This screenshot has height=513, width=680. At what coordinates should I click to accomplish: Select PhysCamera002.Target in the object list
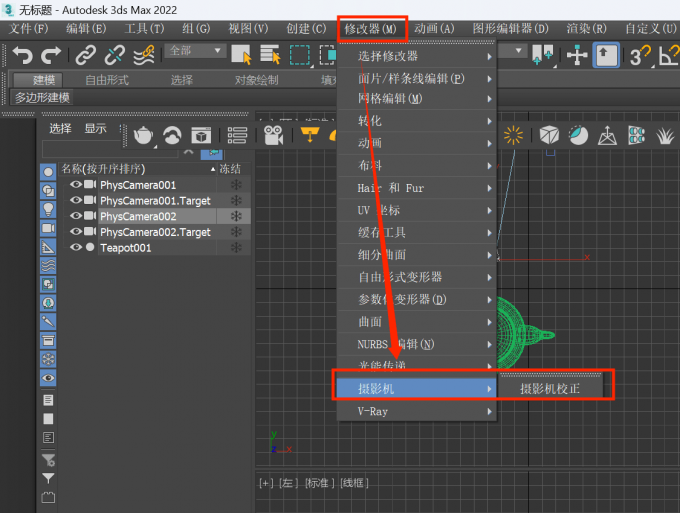pos(157,232)
